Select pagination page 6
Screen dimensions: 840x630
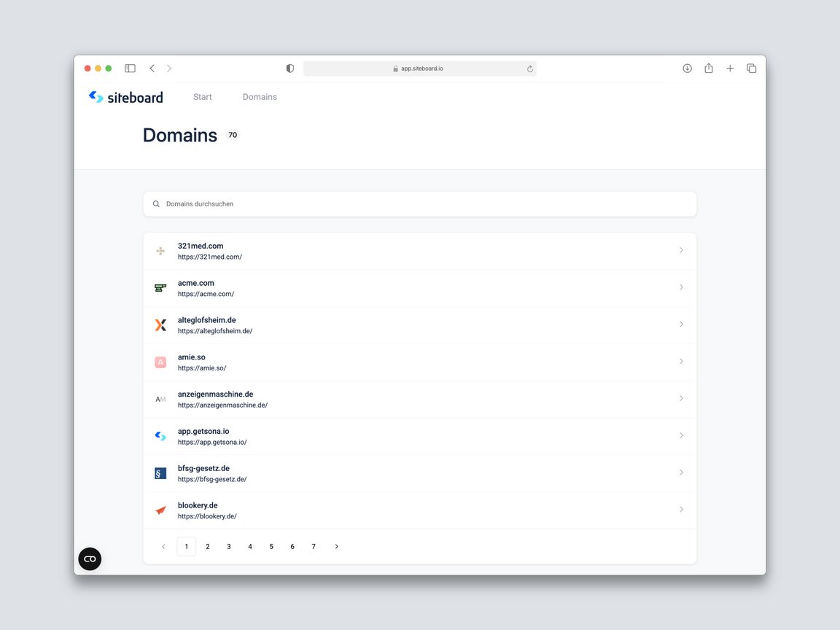(292, 546)
